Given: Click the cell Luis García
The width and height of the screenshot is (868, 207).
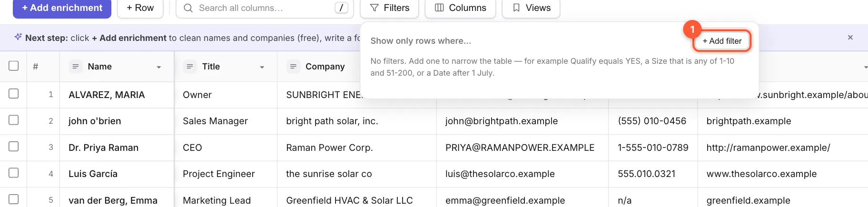Looking at the screenshot, I should point(117,174).
